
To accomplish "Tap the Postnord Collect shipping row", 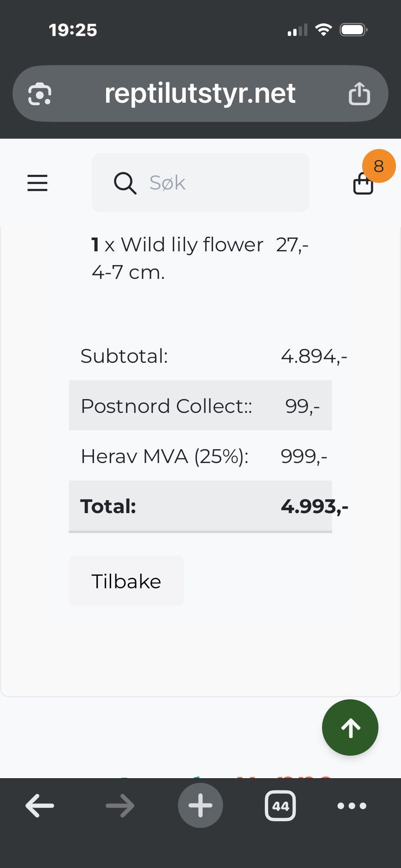I will 200,405.
